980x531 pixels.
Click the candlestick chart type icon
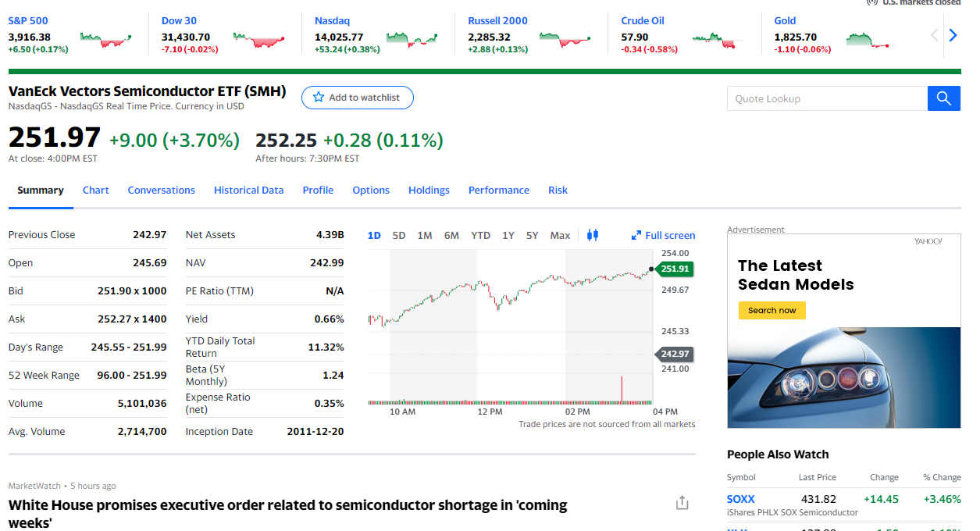pos(592,235)
